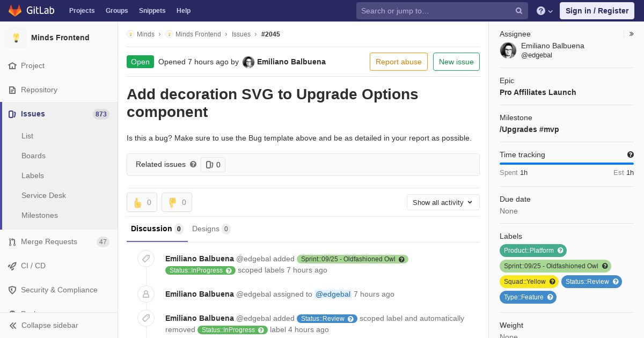The height and width of the screenshot is (338, 644).
Task: Click help icon on Squad::Yellow label
Action: 552,282
